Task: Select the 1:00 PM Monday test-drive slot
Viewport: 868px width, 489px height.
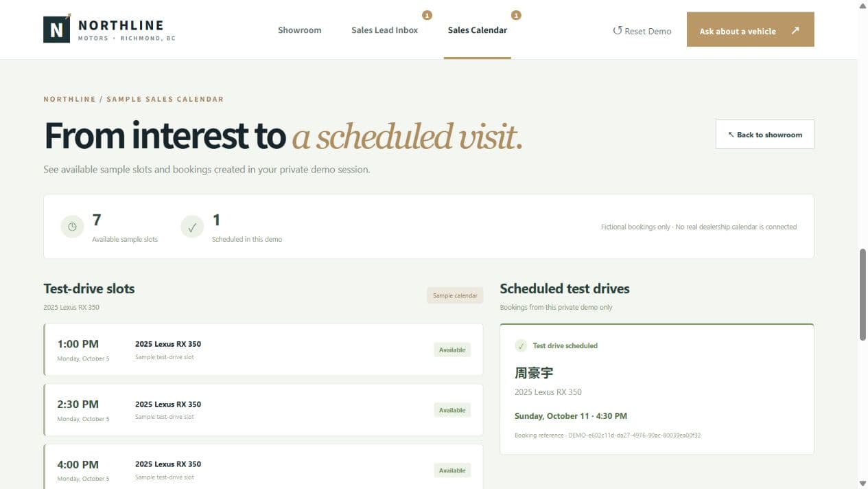Action: [x=263, y=350]
